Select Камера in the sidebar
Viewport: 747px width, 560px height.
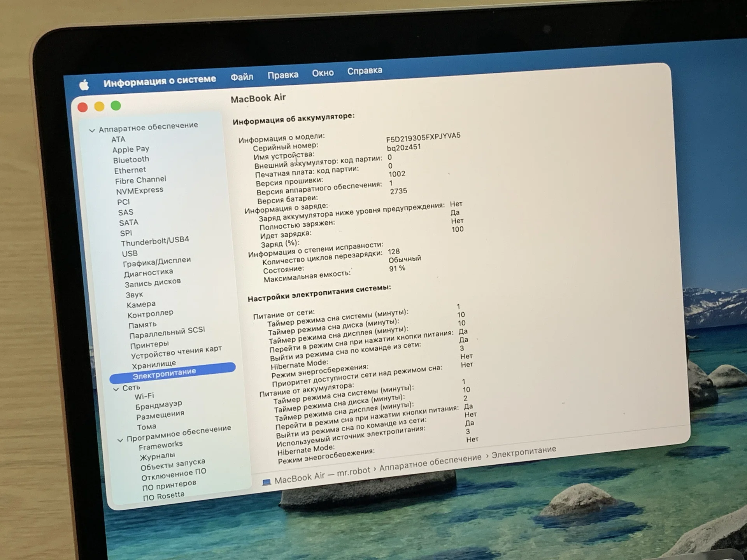click(141, 304)
